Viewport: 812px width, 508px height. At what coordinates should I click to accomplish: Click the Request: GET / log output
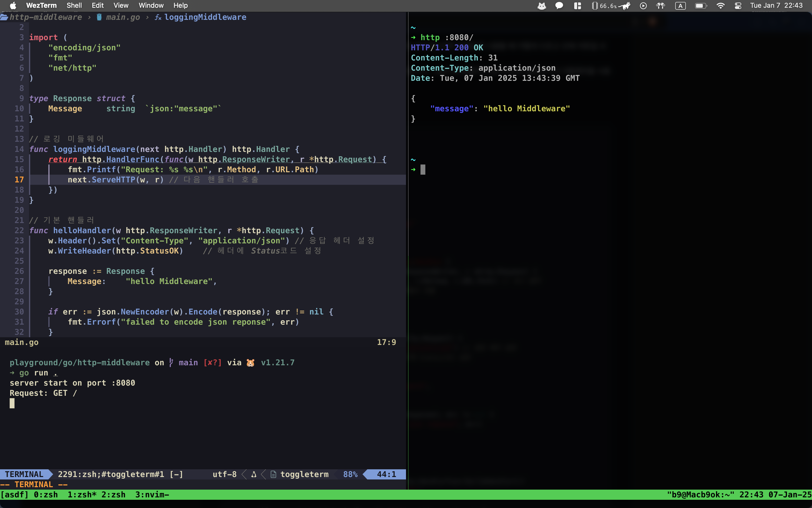click(x=43, y=393)
